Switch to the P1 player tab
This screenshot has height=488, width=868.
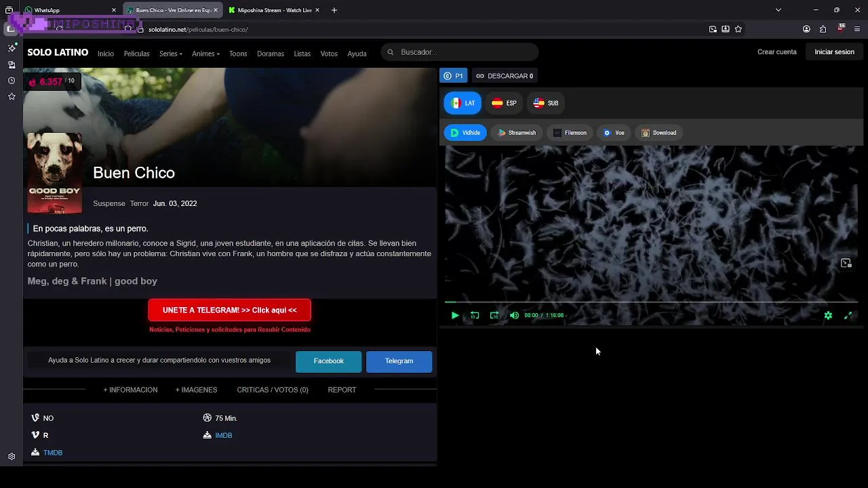pyautogui.click(x=453, y=76)
